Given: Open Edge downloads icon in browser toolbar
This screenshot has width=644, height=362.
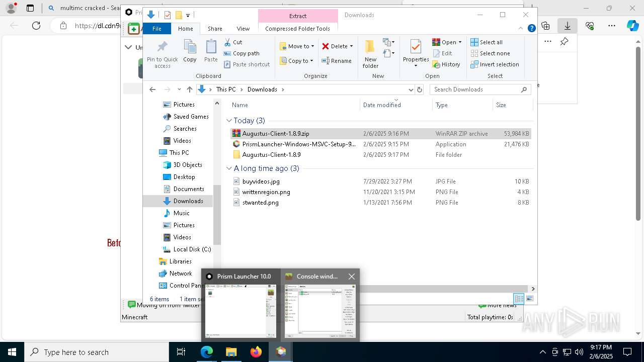Looking at the screenshot, I should tap(567, 26).
